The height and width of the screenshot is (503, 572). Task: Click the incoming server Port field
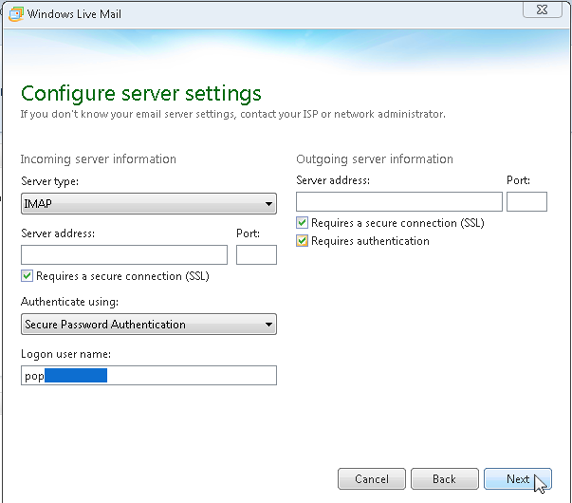click(256, 255)
